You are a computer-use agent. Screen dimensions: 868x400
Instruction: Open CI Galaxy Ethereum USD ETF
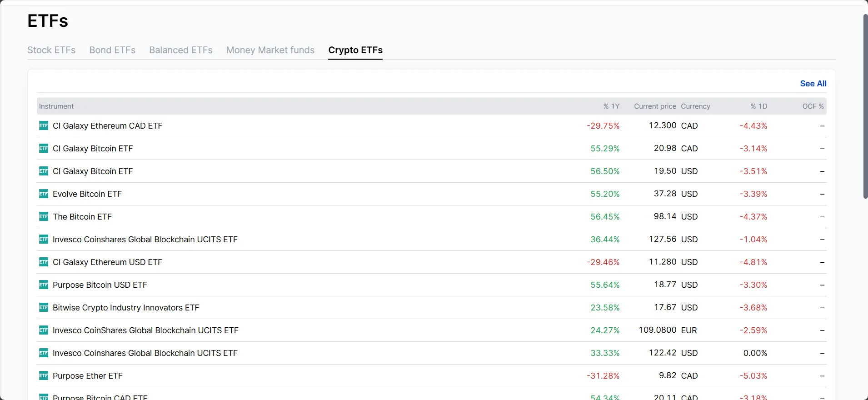pos(107,262)
